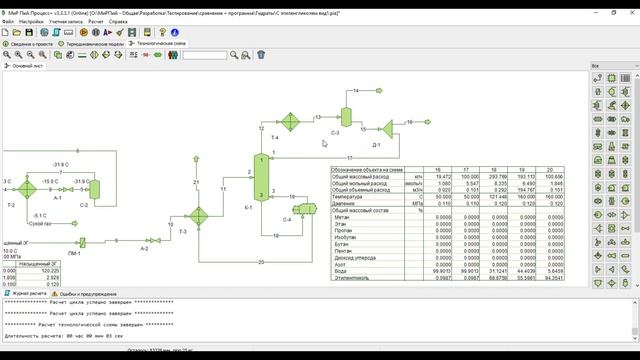Open the Ошибки и предупреждения tab
Screen dimensions: 640x360
click(84, 294)
